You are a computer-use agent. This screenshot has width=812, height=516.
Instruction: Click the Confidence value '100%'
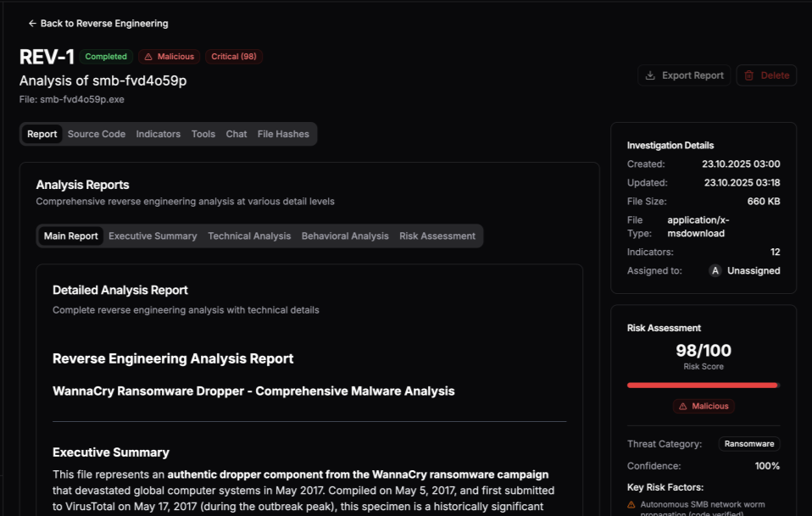pos(767,466)
